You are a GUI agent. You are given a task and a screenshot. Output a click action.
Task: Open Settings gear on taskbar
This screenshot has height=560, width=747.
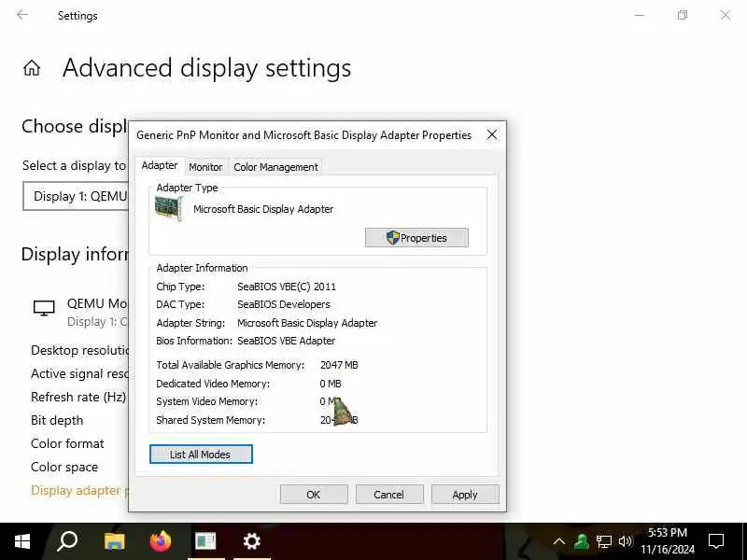[x=251, y=541]
